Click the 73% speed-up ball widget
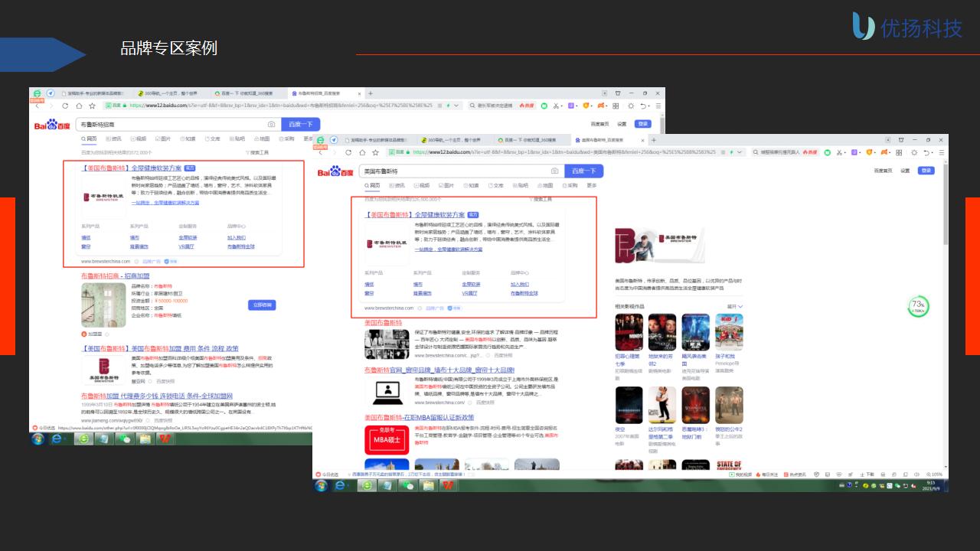Viewport: 980px width, 551px height. coord(918,307)
